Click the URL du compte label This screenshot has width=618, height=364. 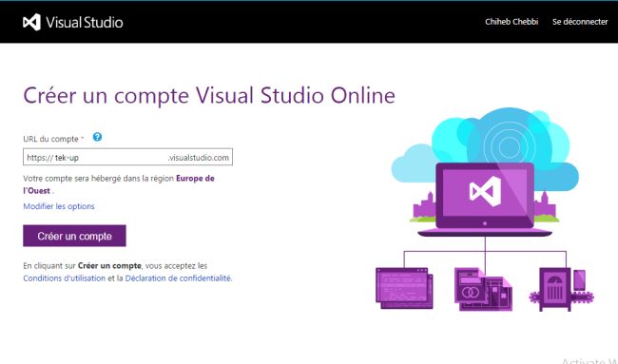[50, 139]
